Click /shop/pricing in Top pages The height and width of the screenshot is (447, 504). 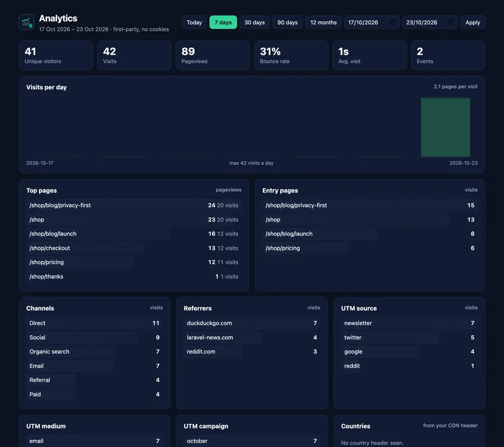(x=134, y=262)
